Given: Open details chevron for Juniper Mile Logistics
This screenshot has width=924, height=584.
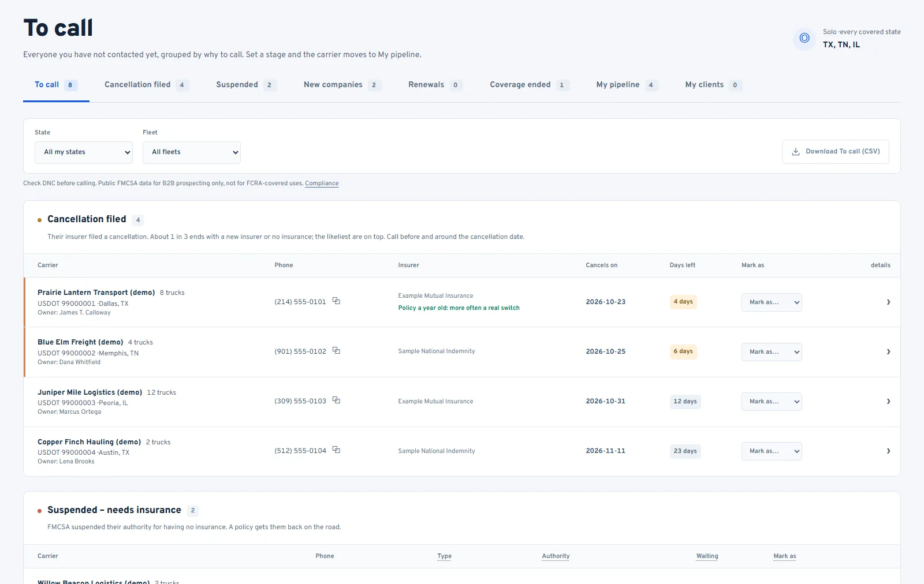Looking at the screenshot, I should click(888, 402).
